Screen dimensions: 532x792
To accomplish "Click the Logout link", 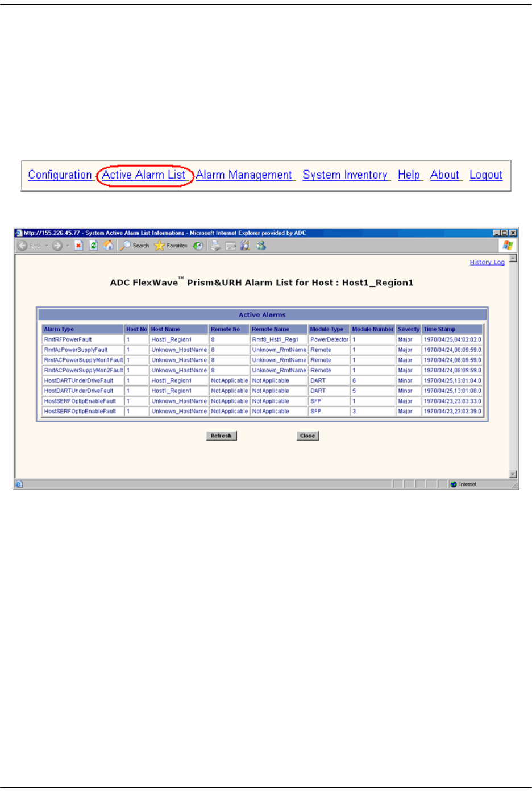I will pos(486,175).
